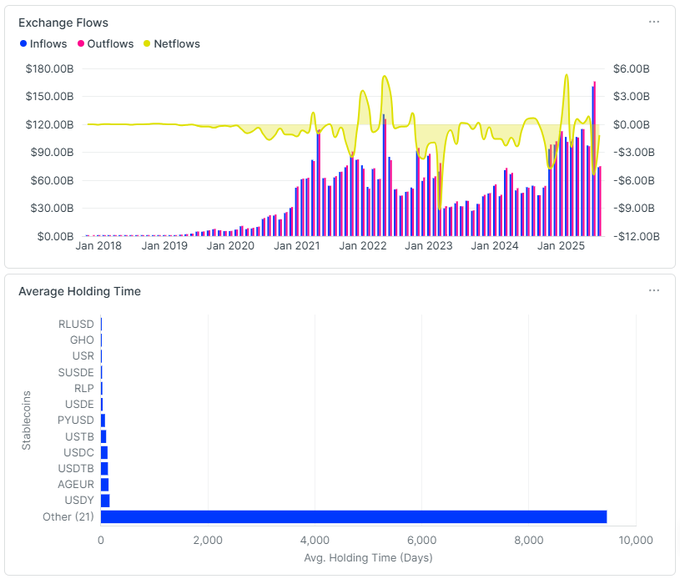Select the RLUSD axis label
This screenshot has width=680, height=579.
click(76, 324)
